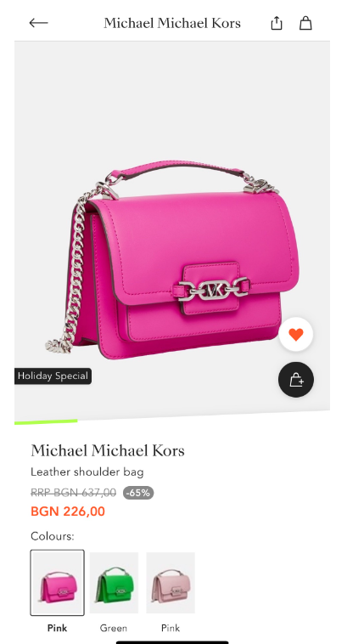Tap the Michael Michael Kors header title
The height and width of the screenshot is (644, 347).
coord(172,23)
